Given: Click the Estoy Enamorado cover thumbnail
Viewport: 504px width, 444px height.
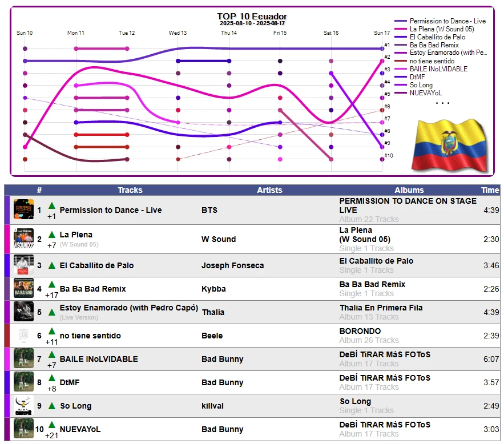Looking at the screenshot, I should coord(23,312).
